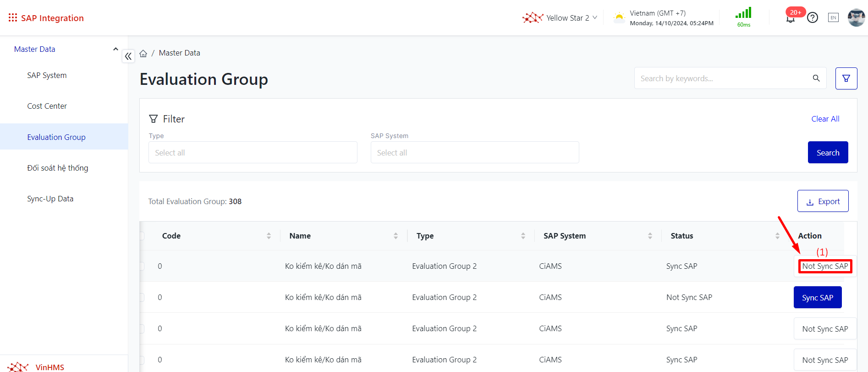Open the user avatar profile

coord(856,18)
